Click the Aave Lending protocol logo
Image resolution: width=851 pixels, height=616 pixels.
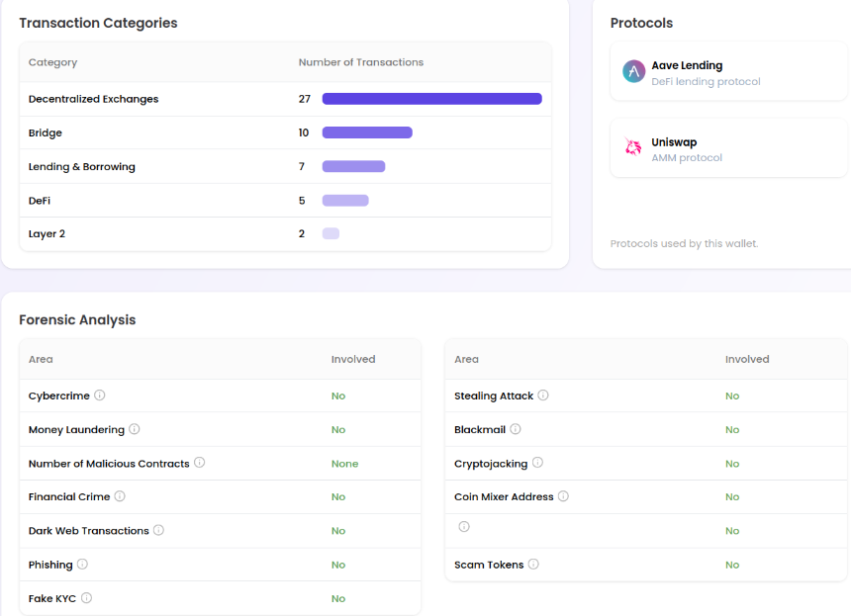click(x=633, y=71)
